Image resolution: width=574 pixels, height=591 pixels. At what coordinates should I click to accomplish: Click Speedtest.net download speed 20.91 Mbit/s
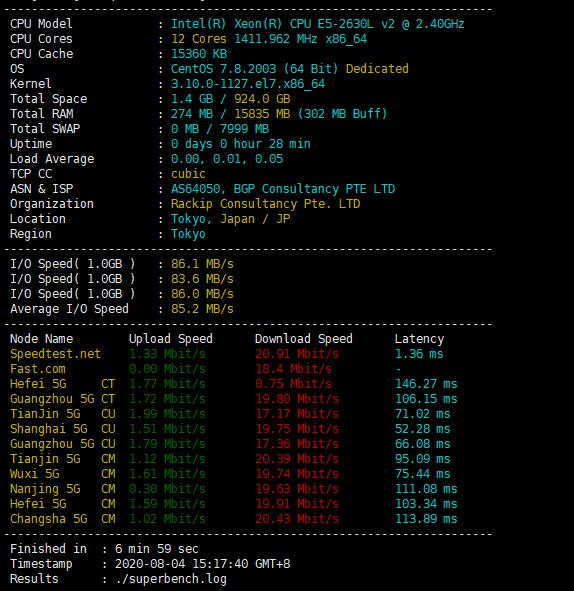[x=297, y=354]
